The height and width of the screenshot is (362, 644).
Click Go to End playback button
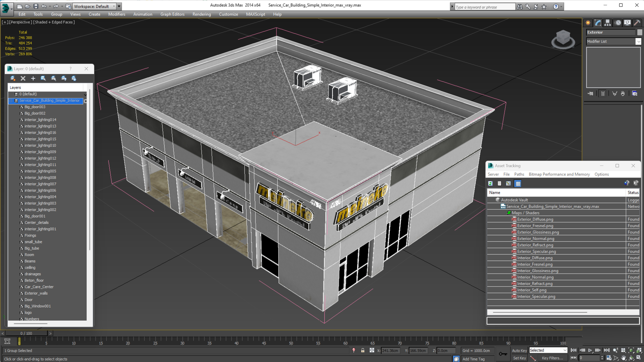click(x=607, y=350)
